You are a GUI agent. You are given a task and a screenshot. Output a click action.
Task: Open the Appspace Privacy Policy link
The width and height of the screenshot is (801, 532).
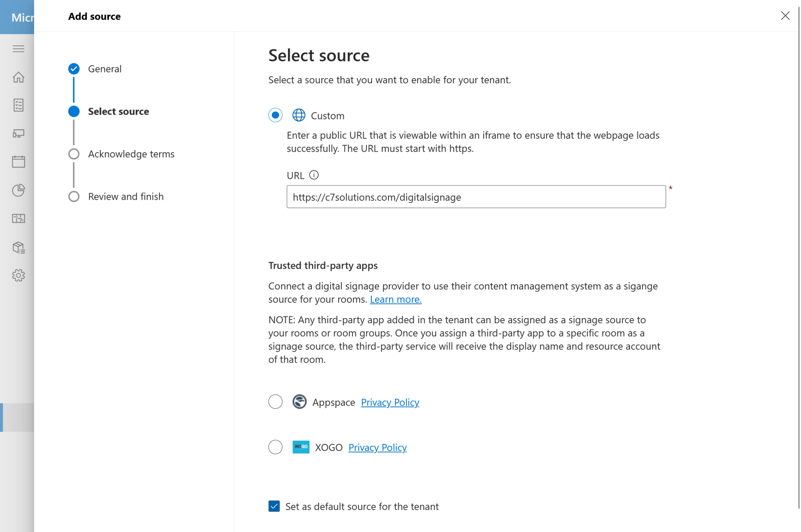(390, 402)
